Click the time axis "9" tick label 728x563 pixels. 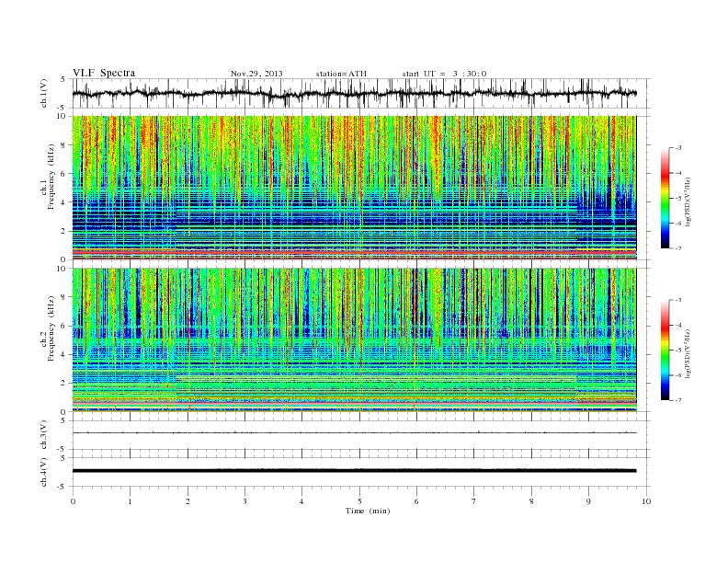588,501
